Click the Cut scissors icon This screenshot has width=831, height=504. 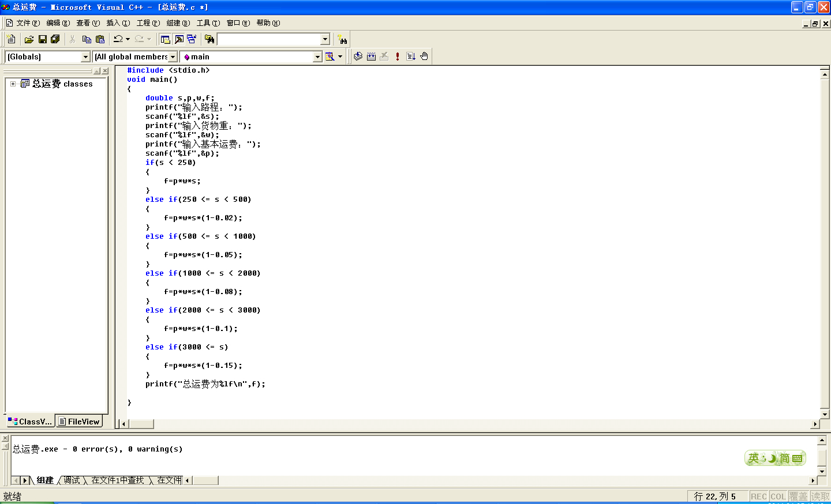(x=73, y=39)
